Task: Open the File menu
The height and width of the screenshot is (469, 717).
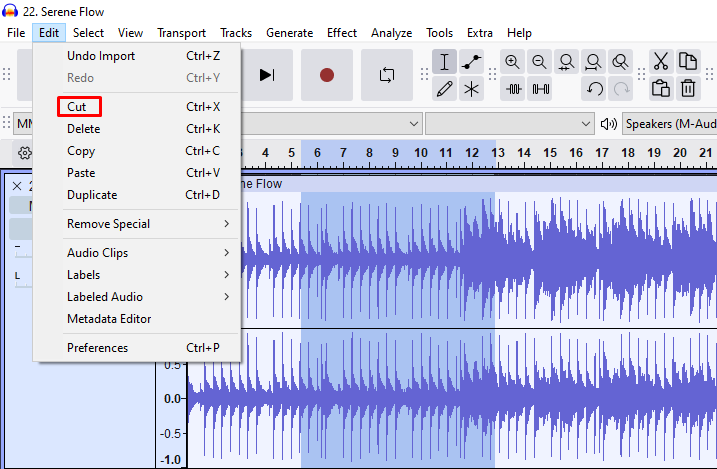Action: click(16, 33)
